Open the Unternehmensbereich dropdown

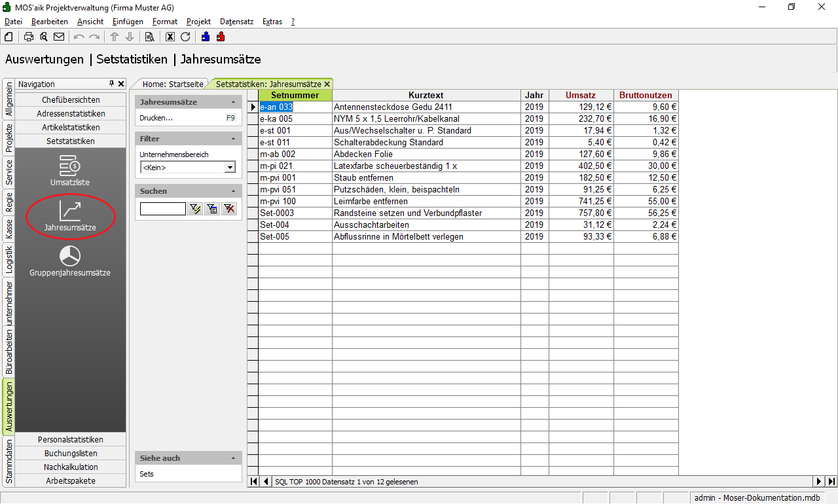coord(229,168)
